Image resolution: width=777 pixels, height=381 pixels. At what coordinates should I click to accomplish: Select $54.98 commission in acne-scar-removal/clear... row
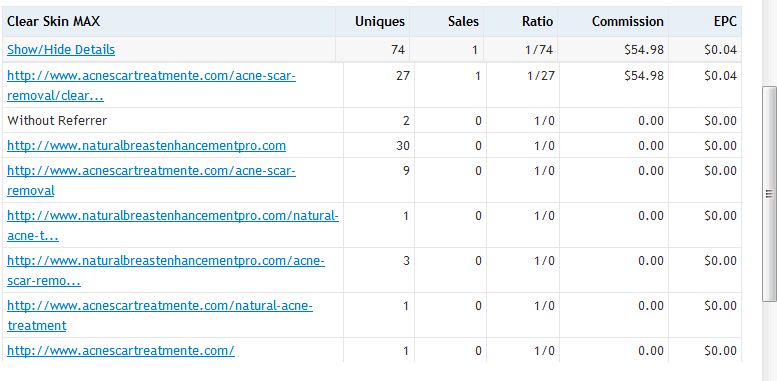(x=644, y=76)
